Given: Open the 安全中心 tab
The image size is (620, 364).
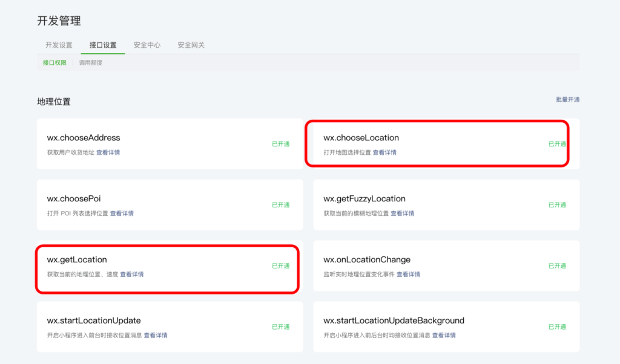Looking at the screenshot, I should point(147,45).
